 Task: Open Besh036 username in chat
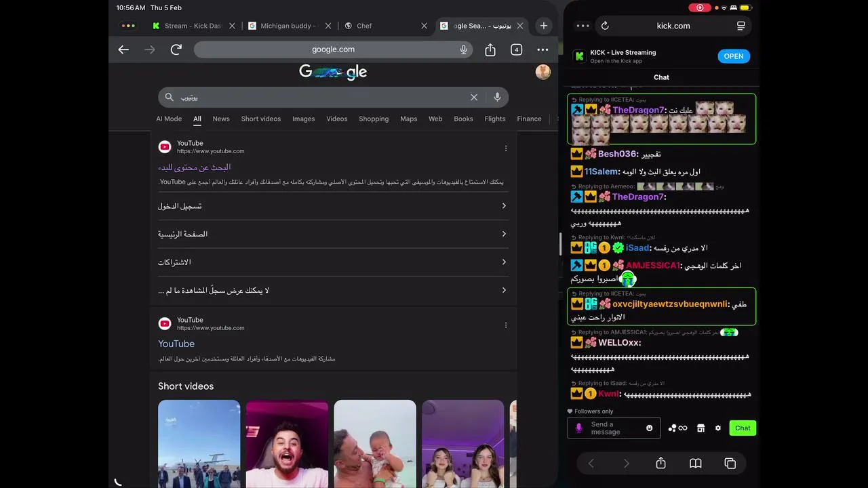618,154
